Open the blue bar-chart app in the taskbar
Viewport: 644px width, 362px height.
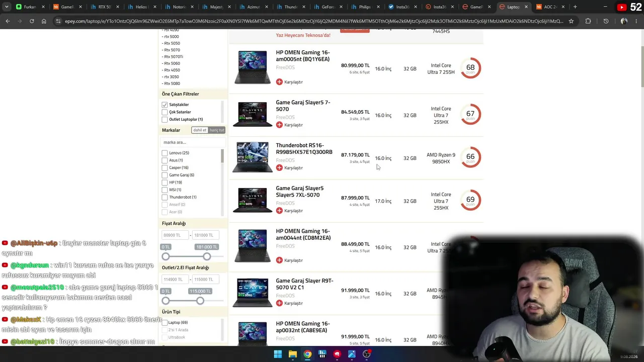click(x=322, y=354)
